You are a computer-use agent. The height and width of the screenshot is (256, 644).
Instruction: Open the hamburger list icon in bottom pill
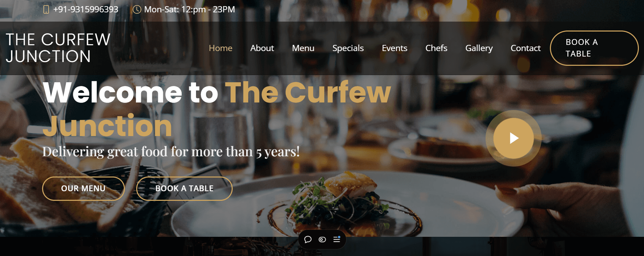[x=337, y=239]
